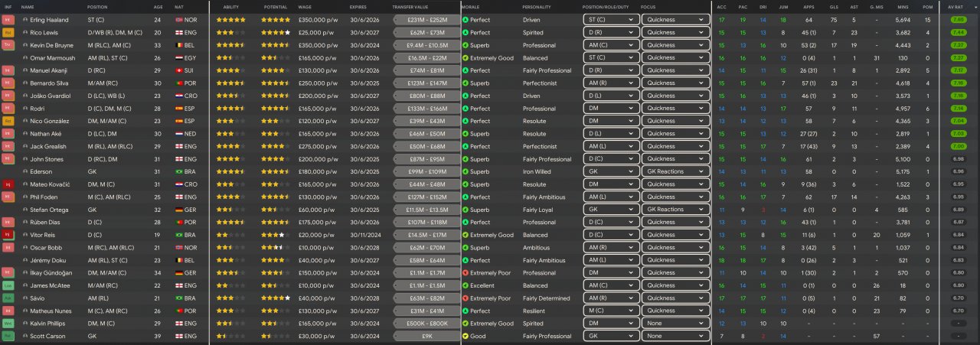980x345 pixels.
Task: Click the person icon beside Ederson
Action: coord(25,171)
